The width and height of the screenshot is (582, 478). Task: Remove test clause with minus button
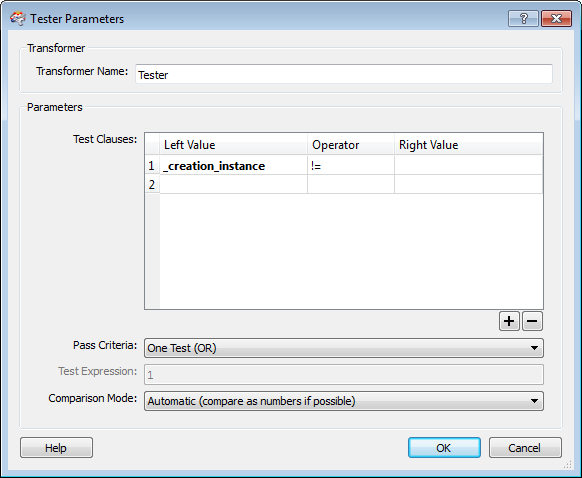pos(532,321)
